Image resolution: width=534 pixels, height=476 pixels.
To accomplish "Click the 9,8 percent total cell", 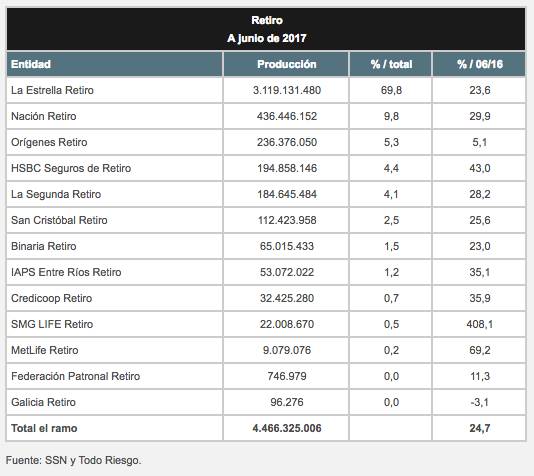I will (x=391, y=116).
